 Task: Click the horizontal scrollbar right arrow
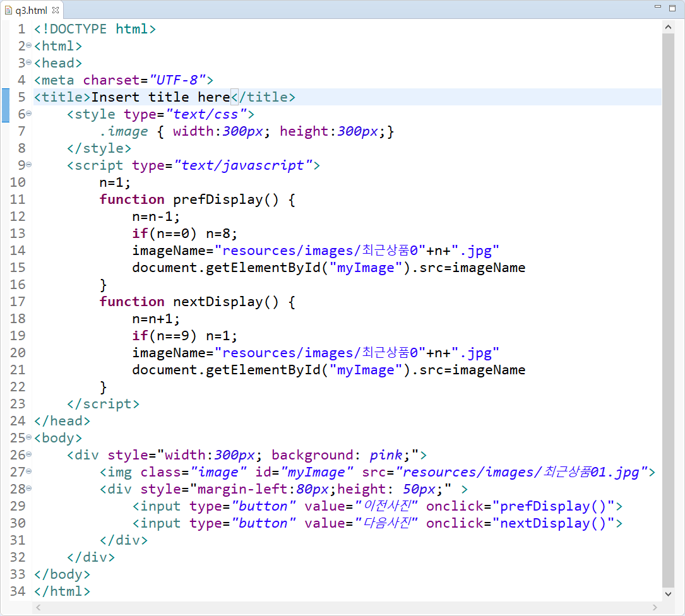point(655,607)
